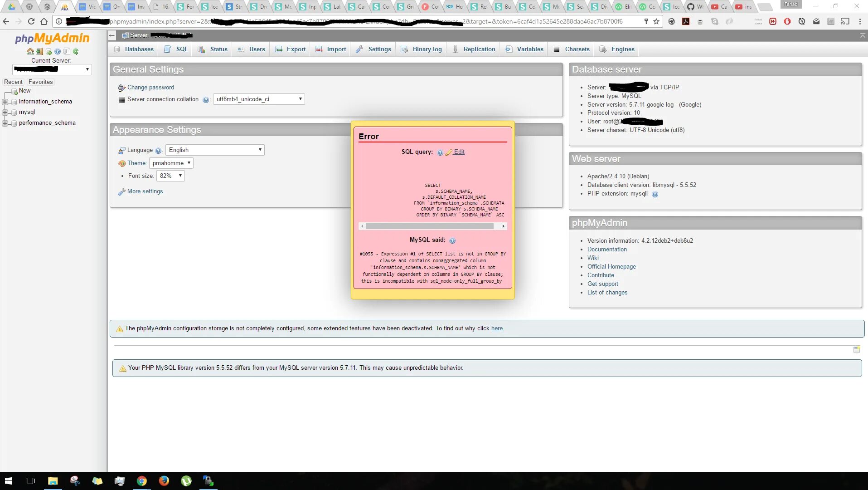Image resolution: width=868 pixels, height=490 pixels.
Task: Open the Windows Start menu
Action: 8,481
